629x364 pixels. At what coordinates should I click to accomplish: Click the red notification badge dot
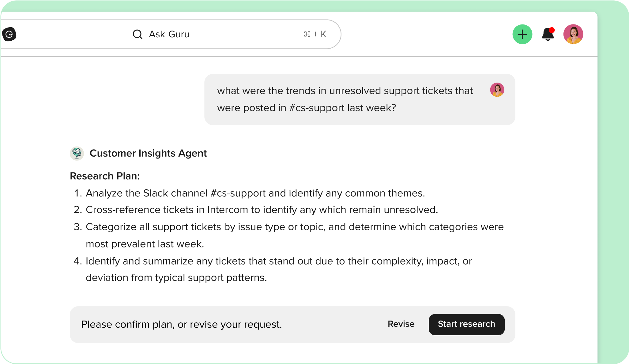(552, 30)
